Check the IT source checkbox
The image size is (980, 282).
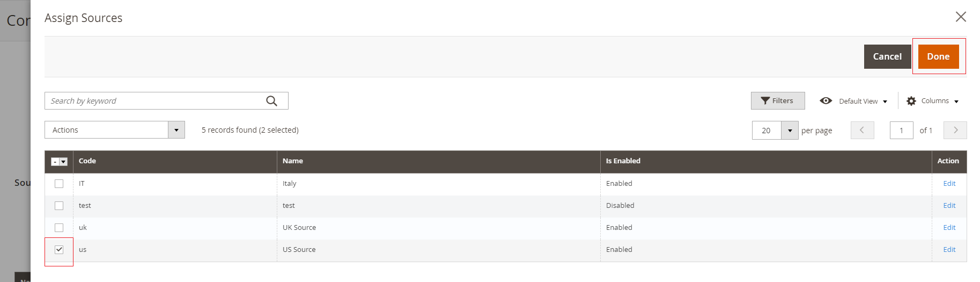point(59,184)
